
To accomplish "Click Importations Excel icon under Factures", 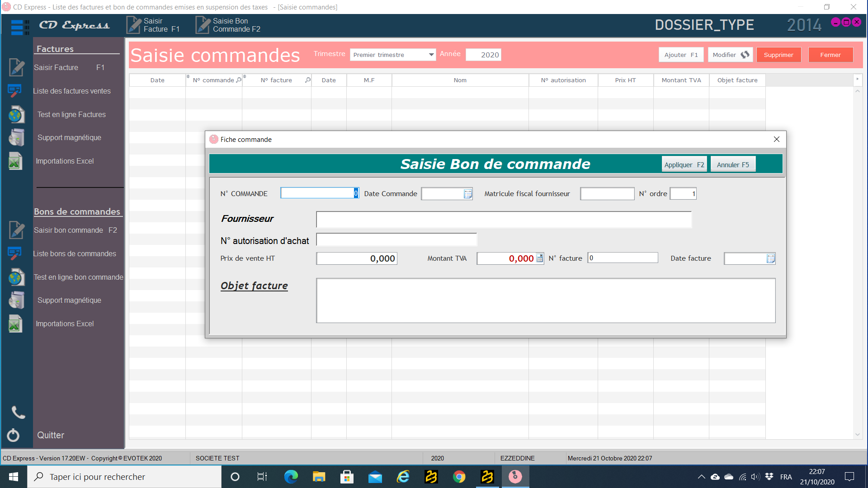I will pyautogui.click(x=15, y=161).
